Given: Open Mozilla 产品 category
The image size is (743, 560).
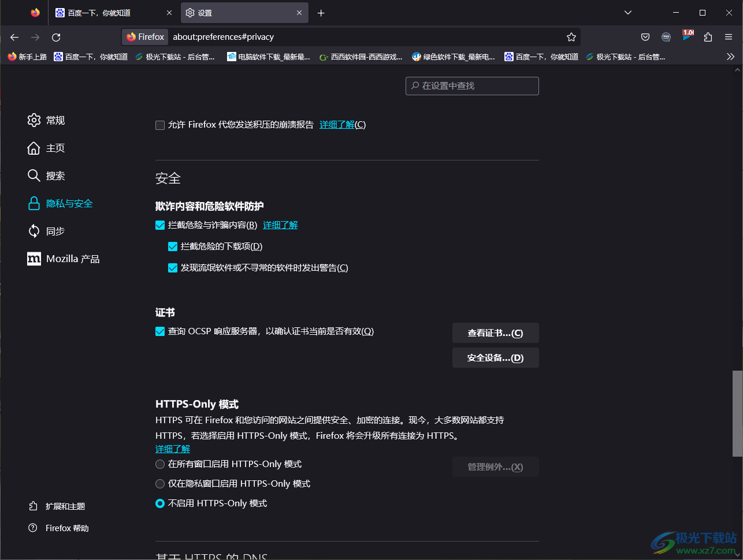Looking at the screenshot, I should [x=64, y=259].
